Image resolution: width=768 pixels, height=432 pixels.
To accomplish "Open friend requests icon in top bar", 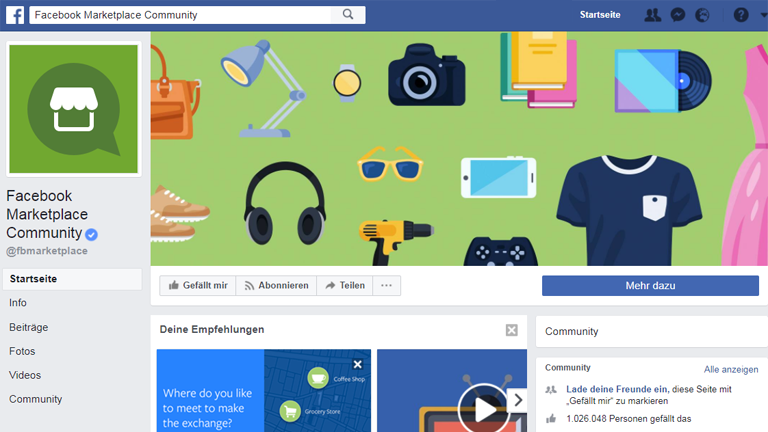I will coord(652,15).
